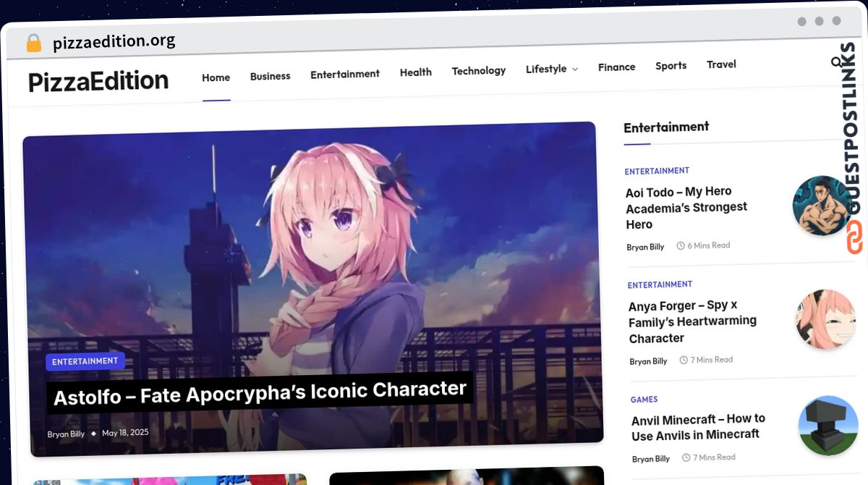Click the Aoi Todo round thumbnail
The width and height of the screenshot is (868, 485).
[x=822, y=206]
